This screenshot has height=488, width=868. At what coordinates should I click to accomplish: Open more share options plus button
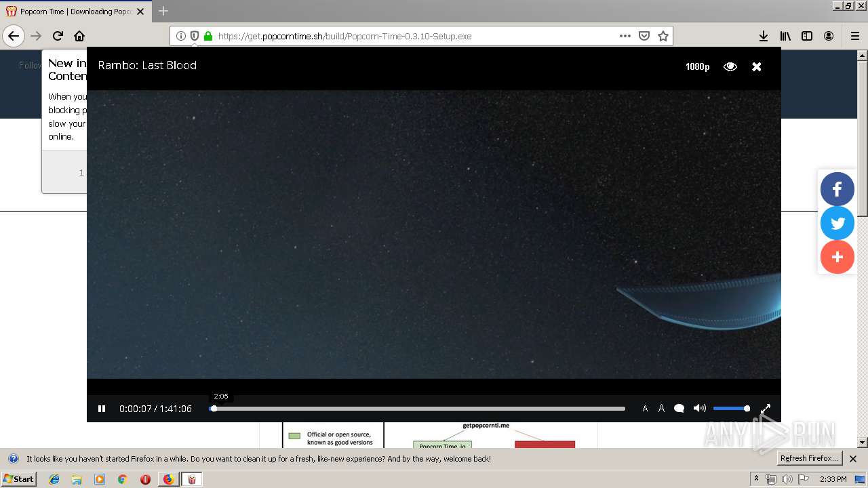[x=837, y=257]
